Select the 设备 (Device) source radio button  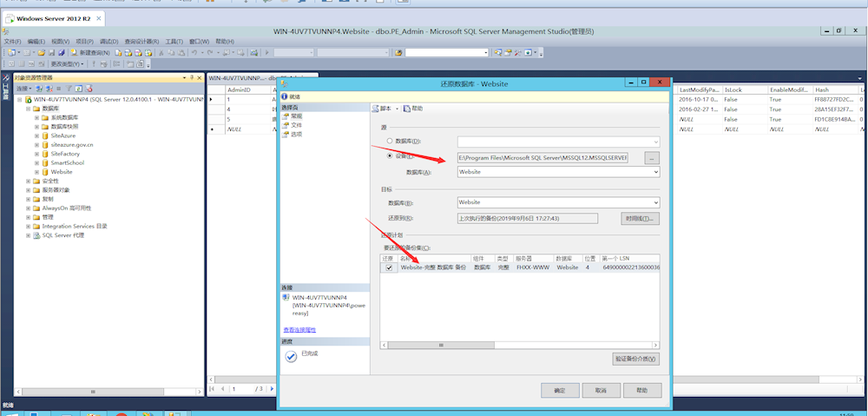point(389,157)
